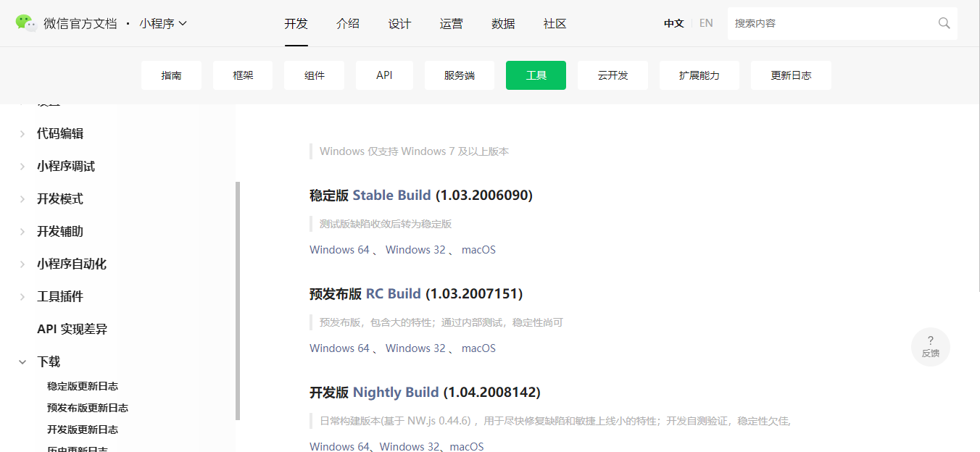Download Nightly Build Windows 64
980x452 pixels.
coord(339,446)
